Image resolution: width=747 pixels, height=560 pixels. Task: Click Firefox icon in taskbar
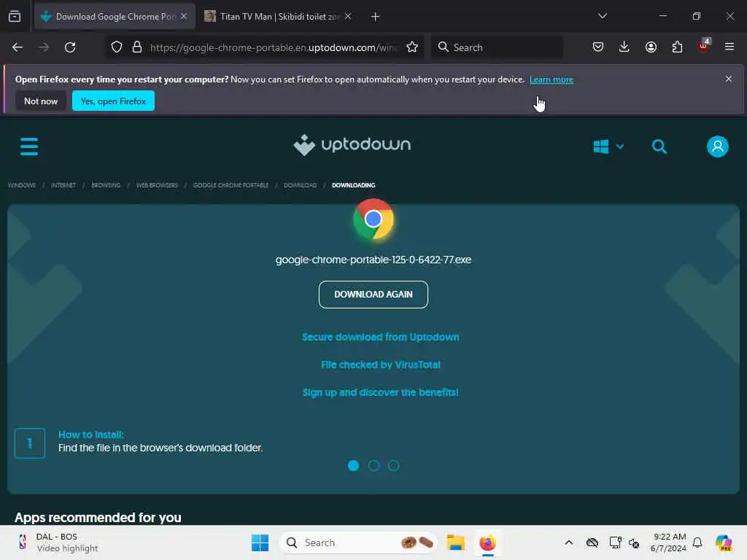coord(487,542)
